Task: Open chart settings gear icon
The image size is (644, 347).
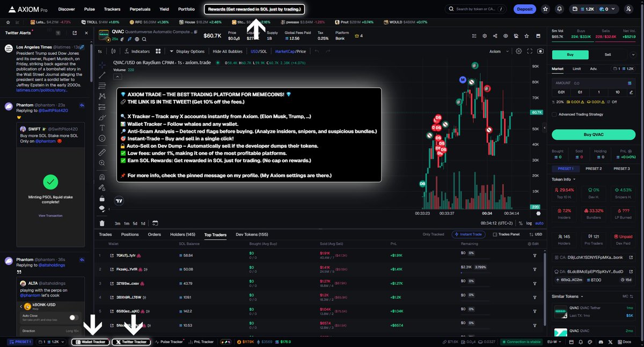Action: pyautogui.click(x=519, y=51)
